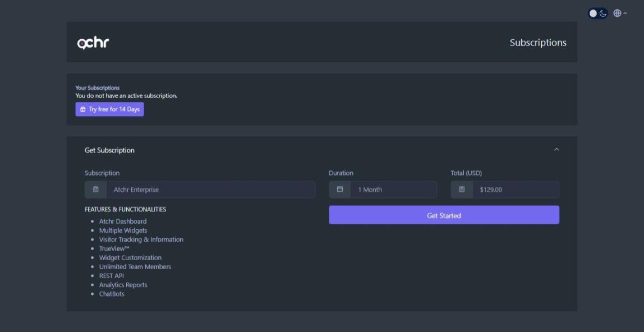
Task: Click the Subscriptions page title
Action: [x=537, y=43]
